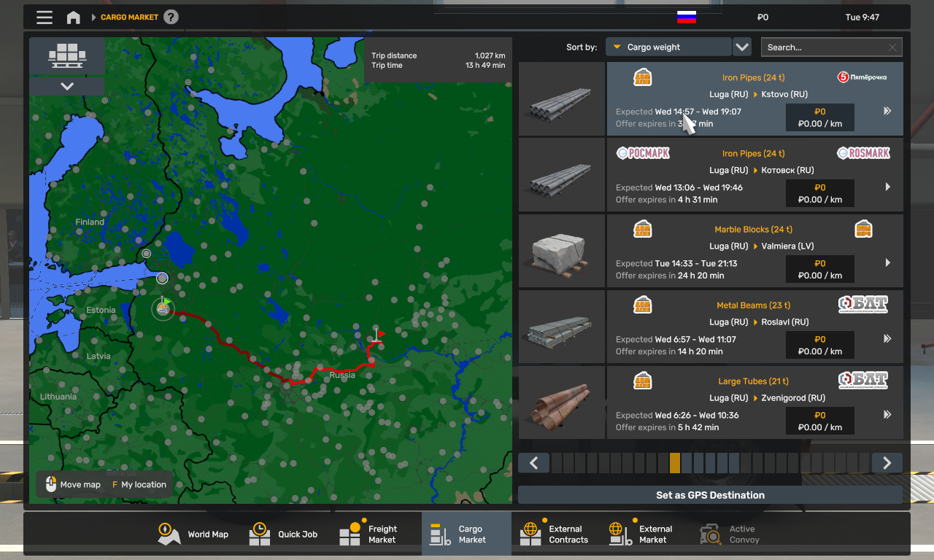Toggle sort order chevron button

click(742, 47)
